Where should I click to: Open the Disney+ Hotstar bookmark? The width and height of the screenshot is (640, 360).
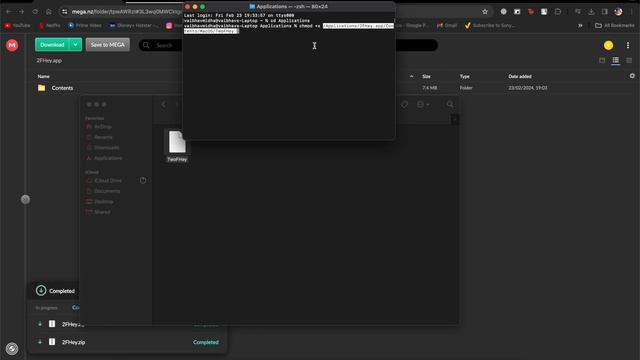point(134,25)
